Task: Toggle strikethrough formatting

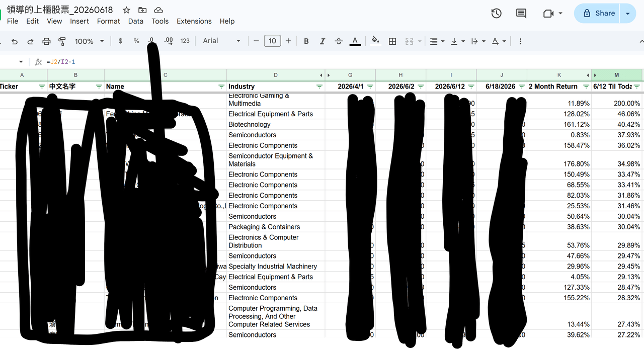Action: click(x=339, y=41)
